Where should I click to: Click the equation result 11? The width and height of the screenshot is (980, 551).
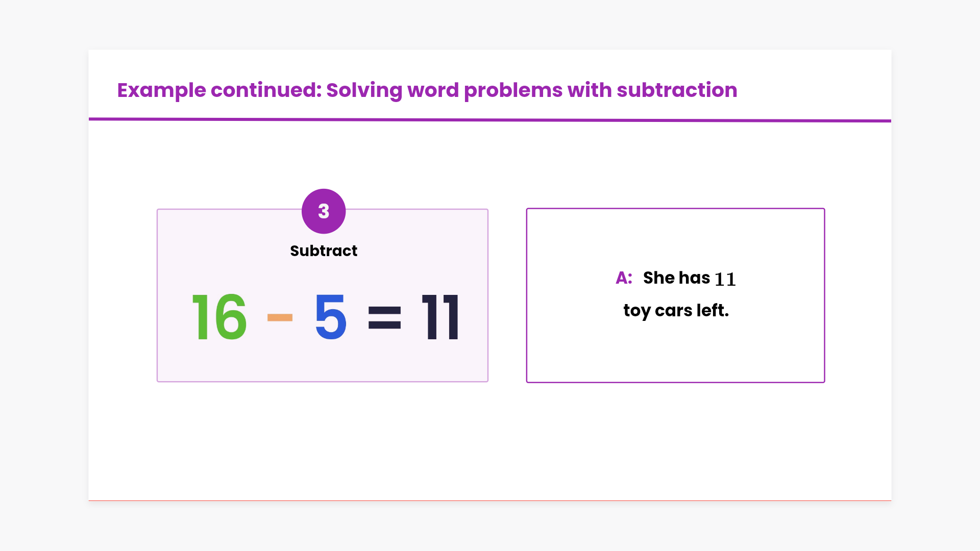point(440,317)
